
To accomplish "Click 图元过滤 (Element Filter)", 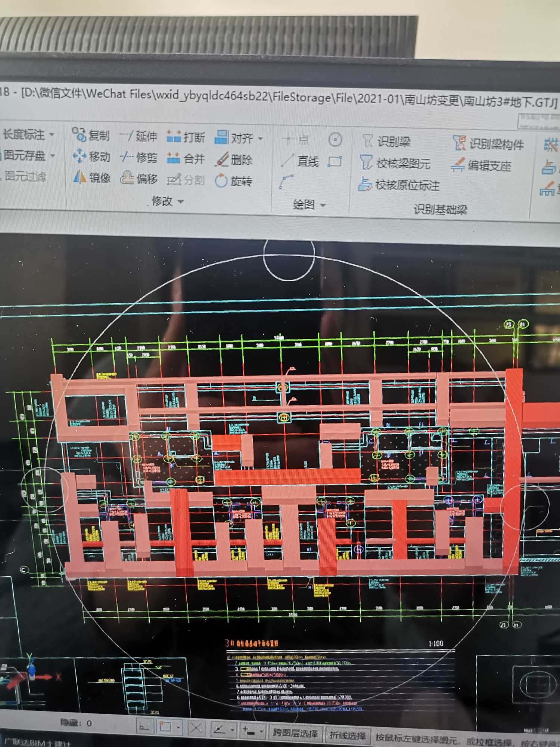I will tap(25, 176).
